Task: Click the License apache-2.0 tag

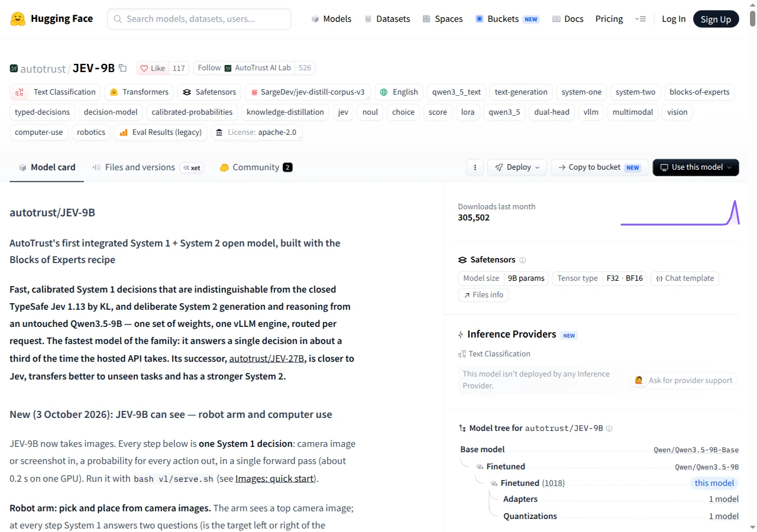Action: pos(257,132)
